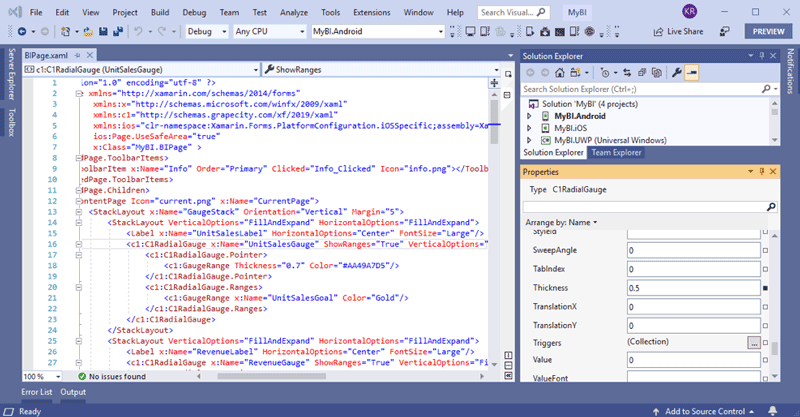Click the Visual Studio logo icon
Viewport: 800px width, 417px height.
click(15, 12)
